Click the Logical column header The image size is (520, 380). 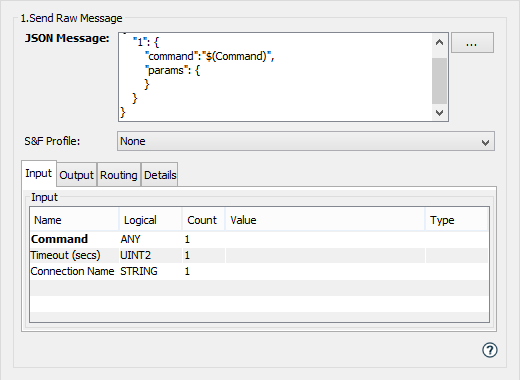(x=150, y=220)
